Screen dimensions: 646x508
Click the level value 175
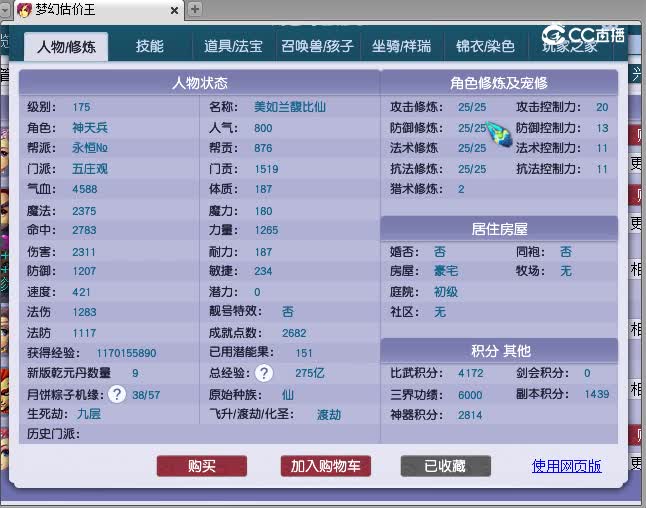[x=81, y=107]
